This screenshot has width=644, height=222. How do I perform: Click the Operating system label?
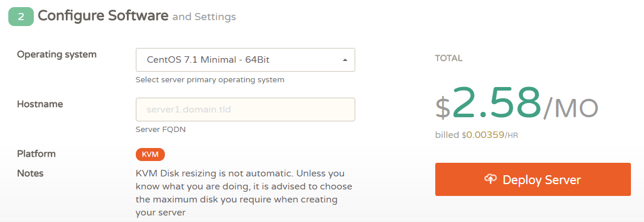click(x=57, y=54)
